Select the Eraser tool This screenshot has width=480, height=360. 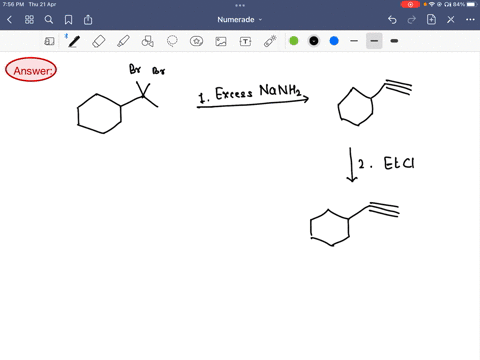coord(99,41)
